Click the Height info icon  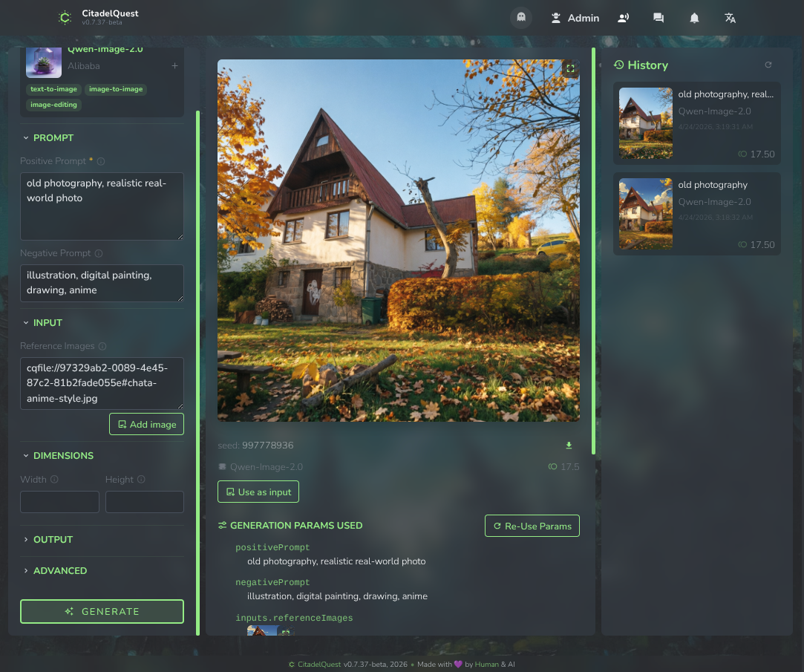[141, 479]
